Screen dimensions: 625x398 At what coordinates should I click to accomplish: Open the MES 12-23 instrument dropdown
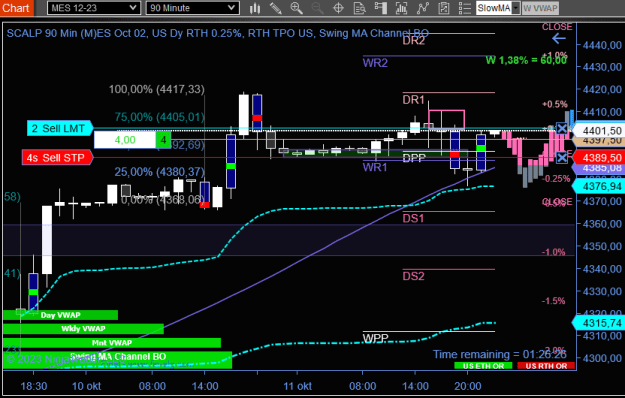(94, 8)
